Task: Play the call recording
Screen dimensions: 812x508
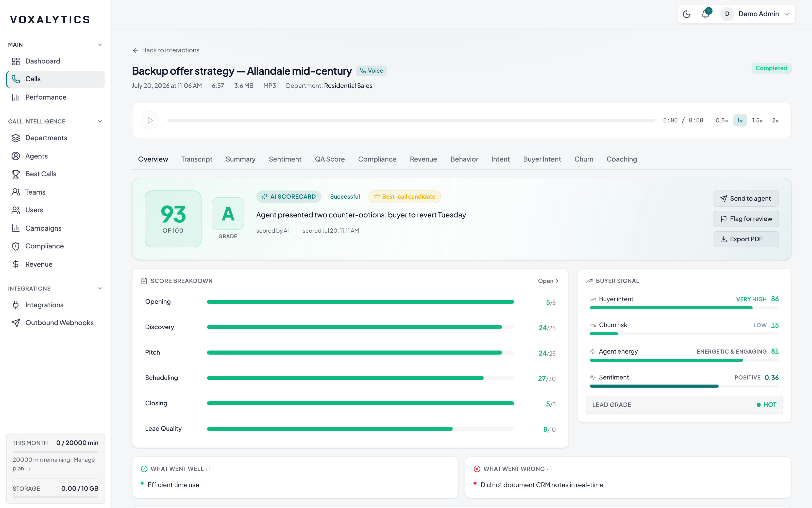Action: 150,120
